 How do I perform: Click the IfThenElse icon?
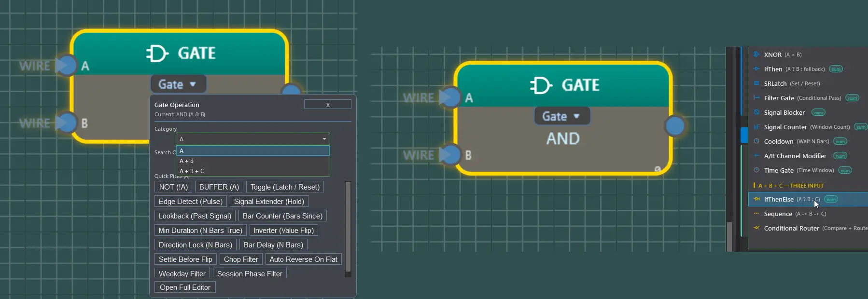tap(756, 199)
